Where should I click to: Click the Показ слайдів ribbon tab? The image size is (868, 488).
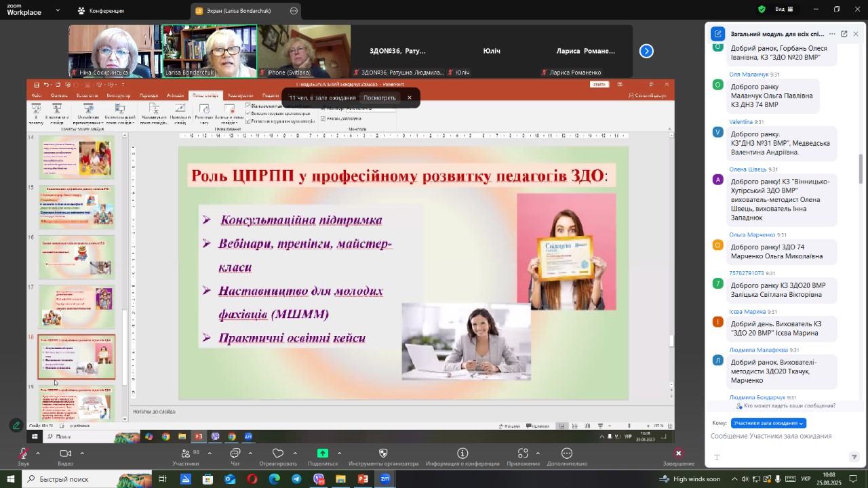point(206,96)
